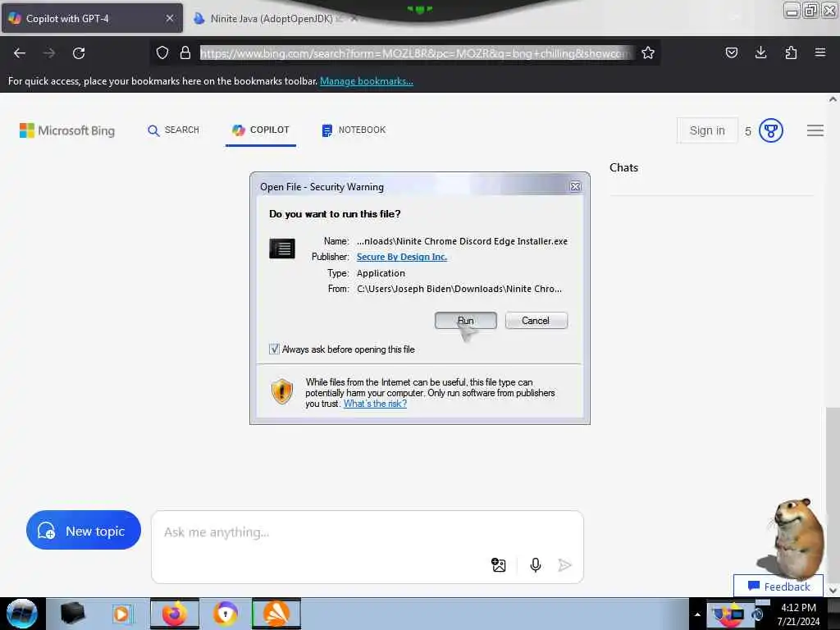840x630 pixels.
Task: Cancel running the installer file
Action: click(536, 321)
